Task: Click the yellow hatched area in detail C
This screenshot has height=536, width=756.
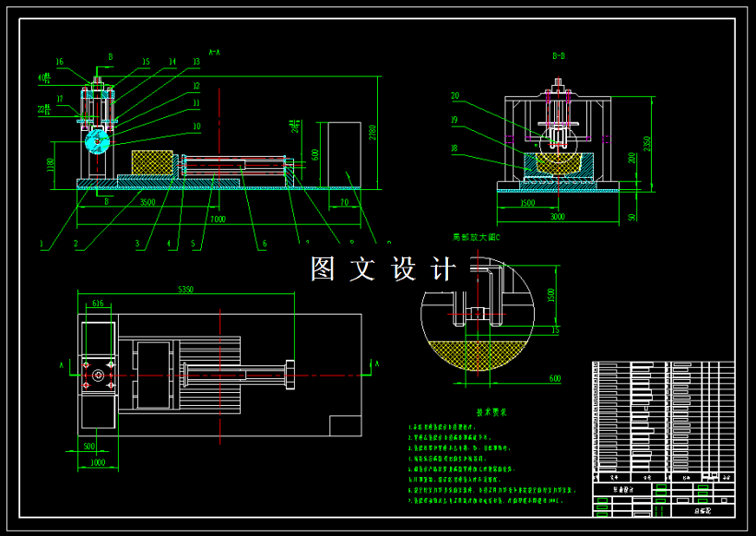Action: click(478, 354)
